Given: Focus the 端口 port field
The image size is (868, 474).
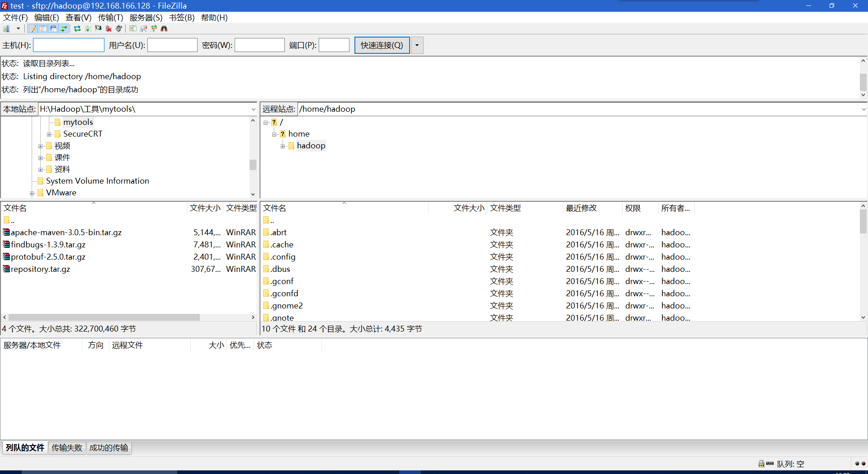Looking at the screenshot, I should click(x=334, y=45).
